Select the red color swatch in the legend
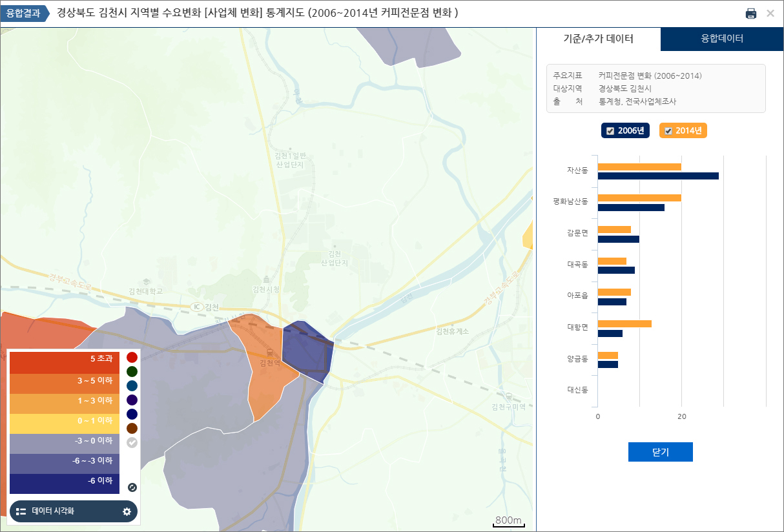 133,356
